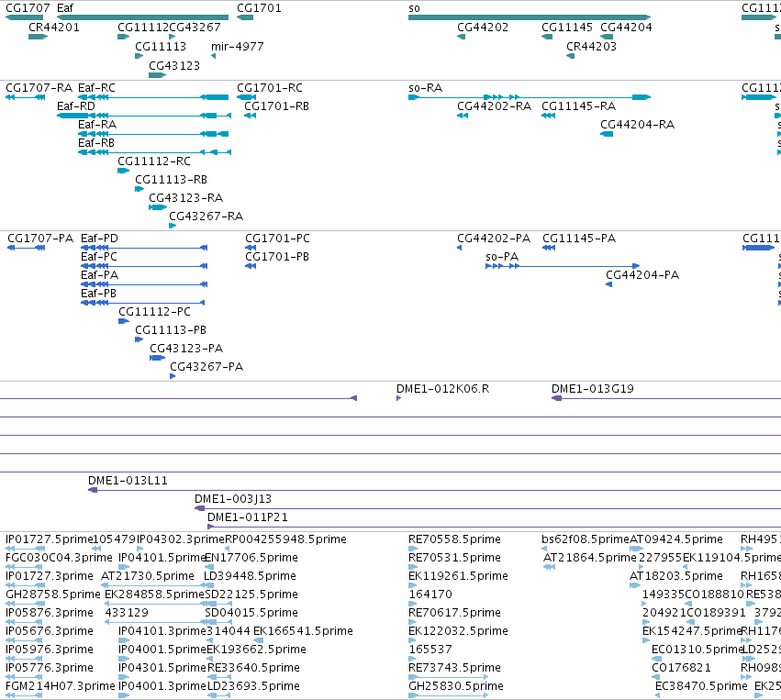This screenshot has height=700, width=781.
Task: Click EST EK166541.5prime label
Action: pyautogui.click(x=304, y=631)
